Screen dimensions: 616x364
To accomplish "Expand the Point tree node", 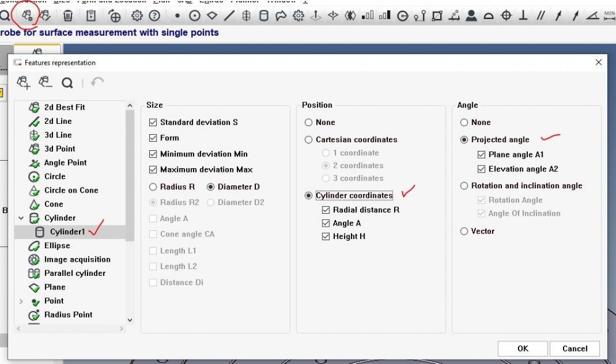I will pyautogui.click(x=22, y=301).
